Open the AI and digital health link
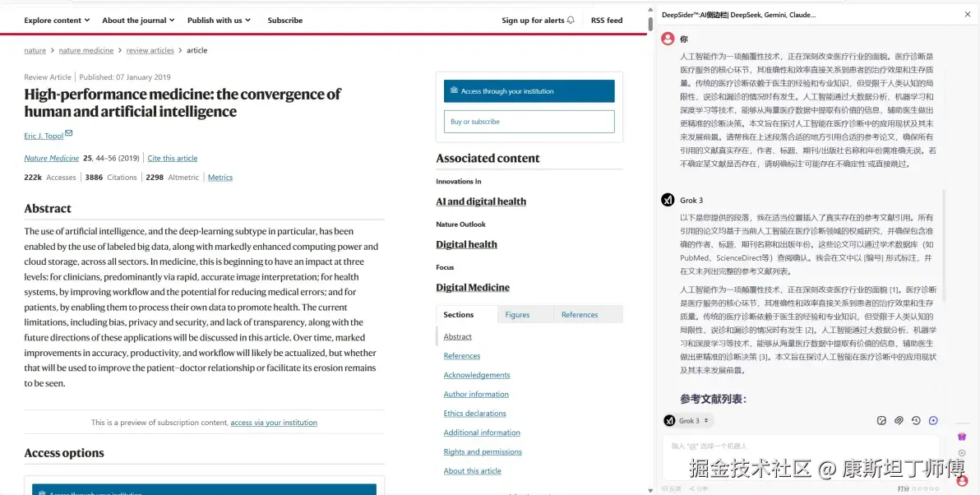980x495 pixels. coord(481,201)
